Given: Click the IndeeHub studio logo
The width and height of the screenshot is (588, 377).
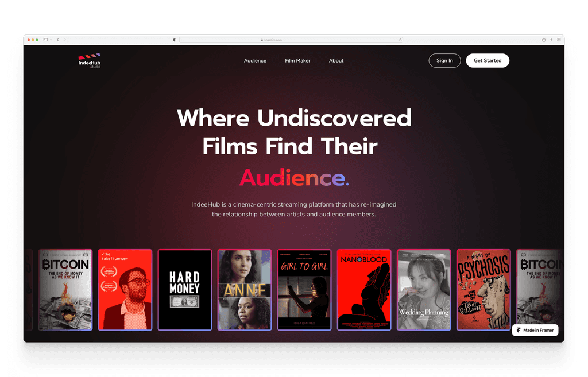Looking at the screenshot, I should click(89, 61).
